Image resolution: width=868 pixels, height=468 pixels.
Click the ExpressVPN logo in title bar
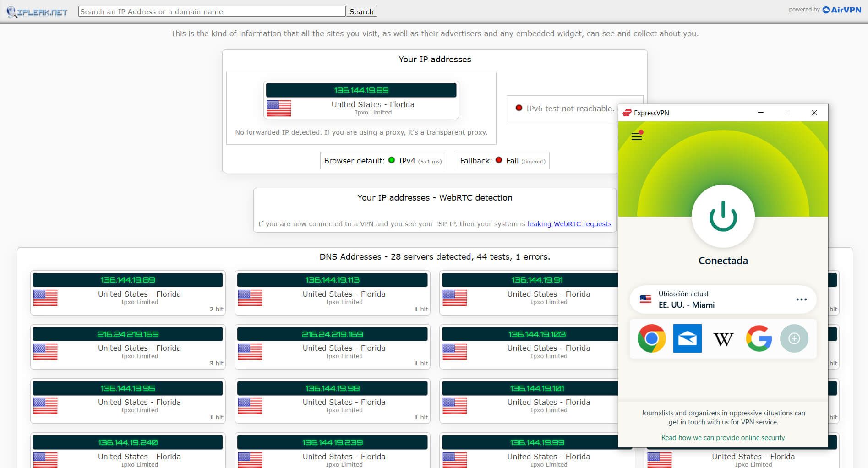tap(627, 113)
